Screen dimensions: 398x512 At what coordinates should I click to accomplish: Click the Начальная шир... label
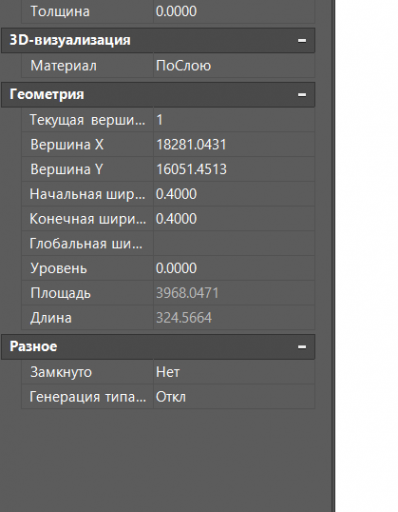coord(88,194)
